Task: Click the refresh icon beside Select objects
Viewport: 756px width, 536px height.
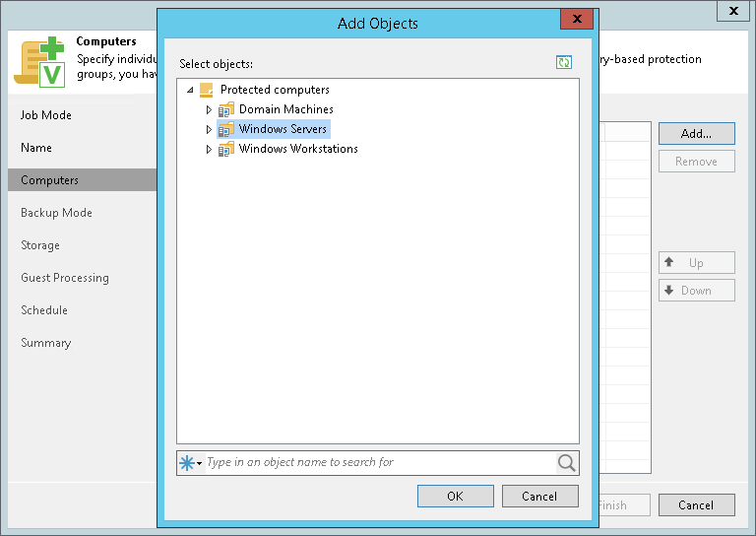Action: click(x=564, y=62)
